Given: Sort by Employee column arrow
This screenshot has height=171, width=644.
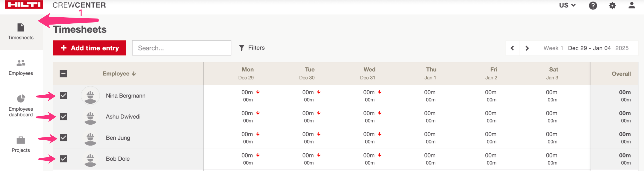Looking at the screenshot, I should (x=134, y=74).
